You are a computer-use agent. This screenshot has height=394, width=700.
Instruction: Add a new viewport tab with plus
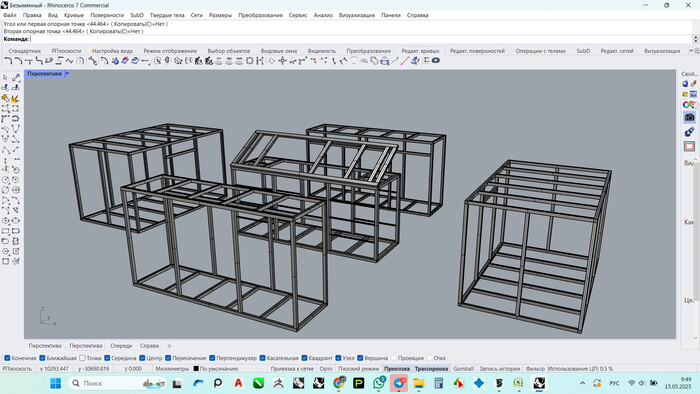click(x=169, y=346)
